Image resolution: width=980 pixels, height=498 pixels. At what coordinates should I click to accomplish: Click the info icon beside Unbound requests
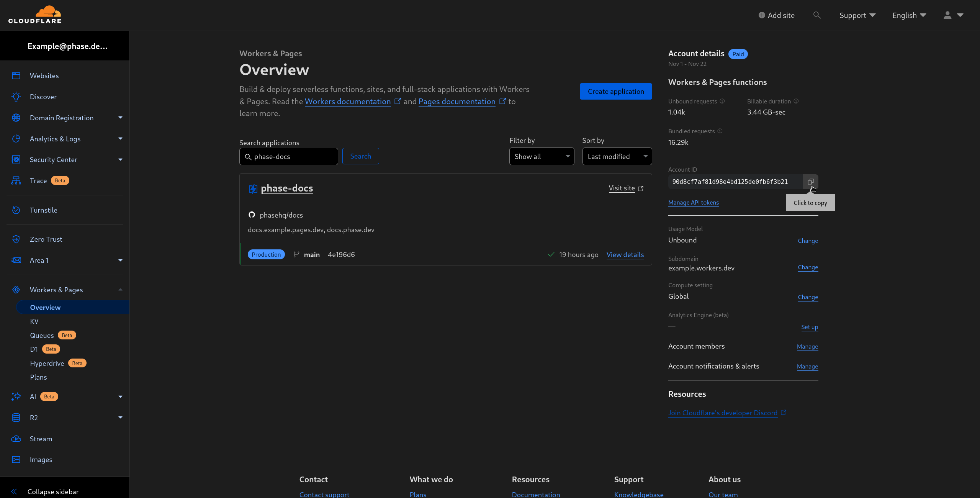(722, 102)
